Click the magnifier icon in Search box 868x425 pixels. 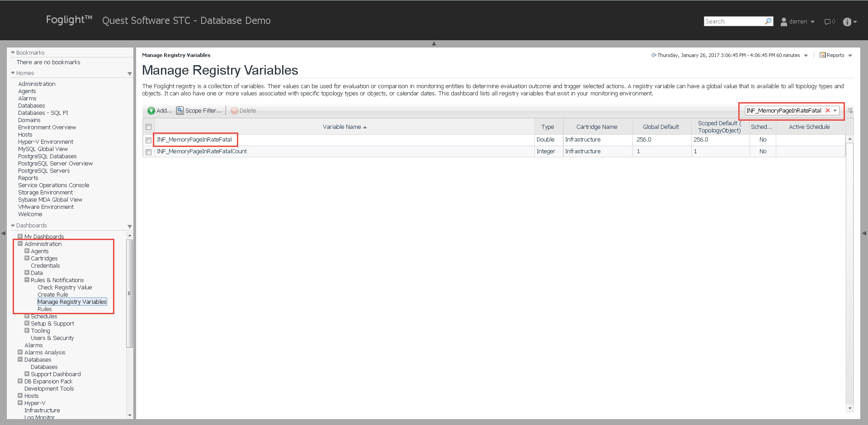coord(768,21)
